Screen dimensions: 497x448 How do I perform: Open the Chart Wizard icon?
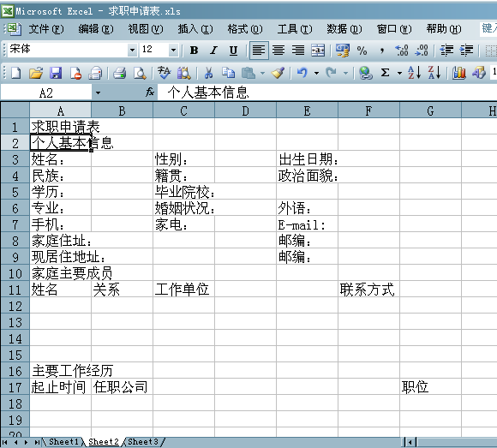coord(459,73)
